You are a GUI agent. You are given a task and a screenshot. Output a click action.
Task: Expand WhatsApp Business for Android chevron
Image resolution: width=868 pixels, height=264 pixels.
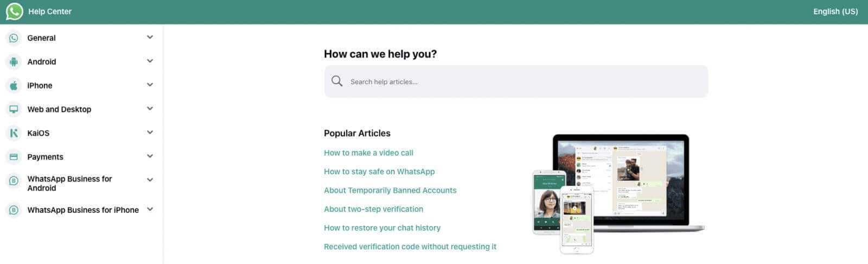pyautogui.click(x=150, y=180)
